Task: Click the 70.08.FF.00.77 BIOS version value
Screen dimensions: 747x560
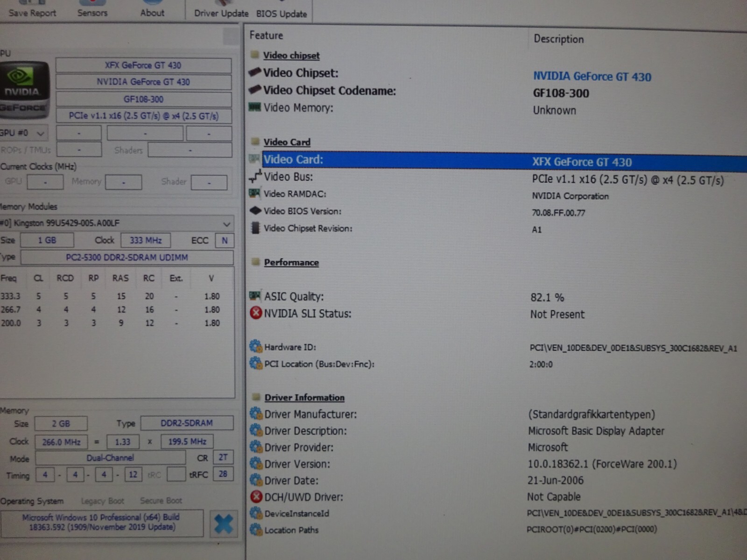Action: tap(558, 213)
